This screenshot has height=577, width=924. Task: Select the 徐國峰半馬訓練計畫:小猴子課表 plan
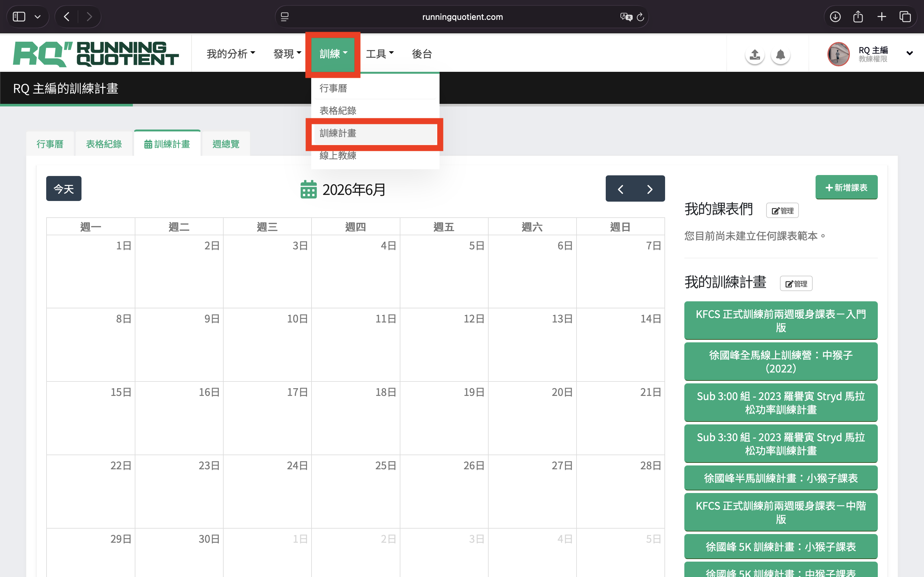(781, 478)
